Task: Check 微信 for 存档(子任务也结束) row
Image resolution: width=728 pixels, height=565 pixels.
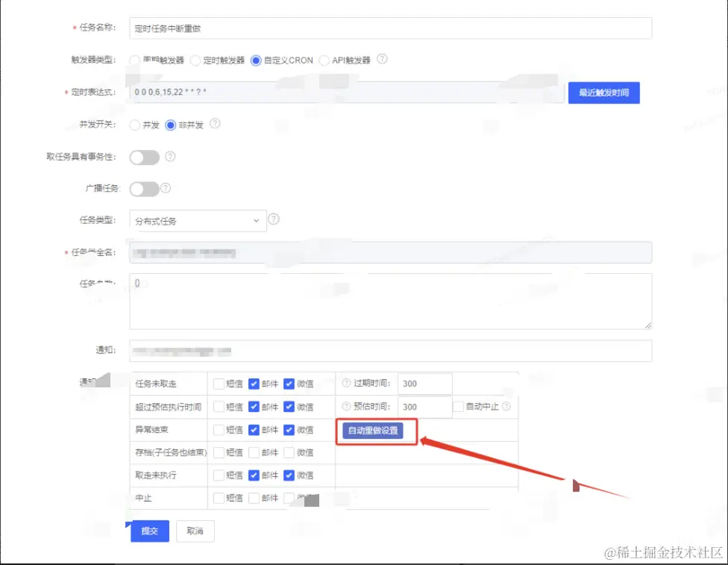Action: (x=289, y=452)
